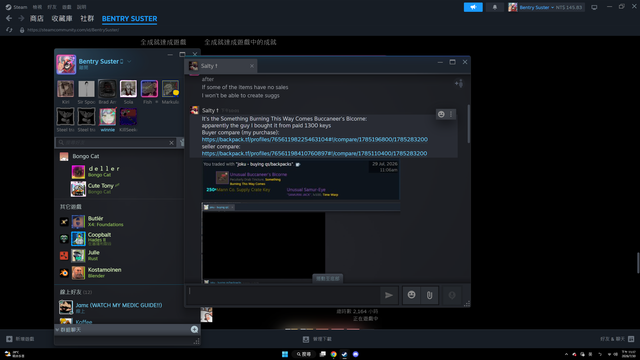640x360 pixels.
Task: Open the notifications bell
Action: tap(495, 7)
